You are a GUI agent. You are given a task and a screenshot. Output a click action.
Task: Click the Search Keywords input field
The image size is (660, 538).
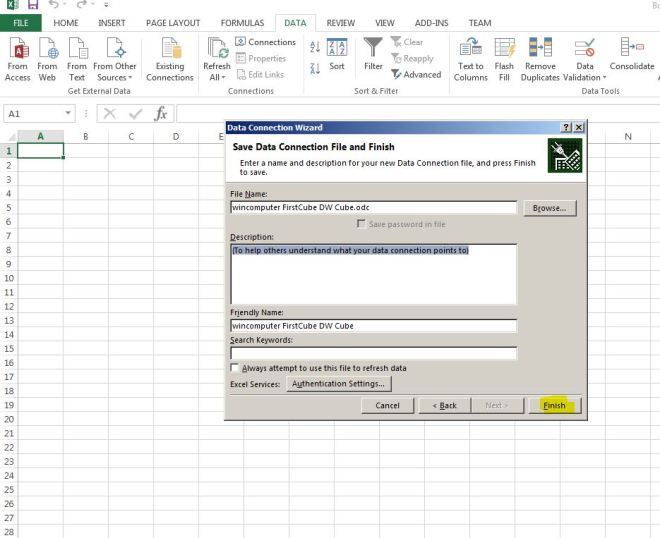point(373,353)
